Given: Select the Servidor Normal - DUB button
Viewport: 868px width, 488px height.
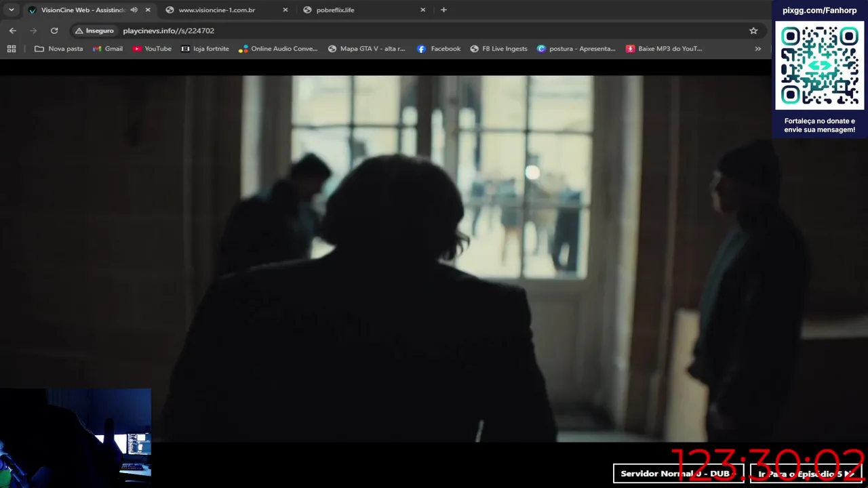Looking at the screenshot, I should (x=678, y=474).
